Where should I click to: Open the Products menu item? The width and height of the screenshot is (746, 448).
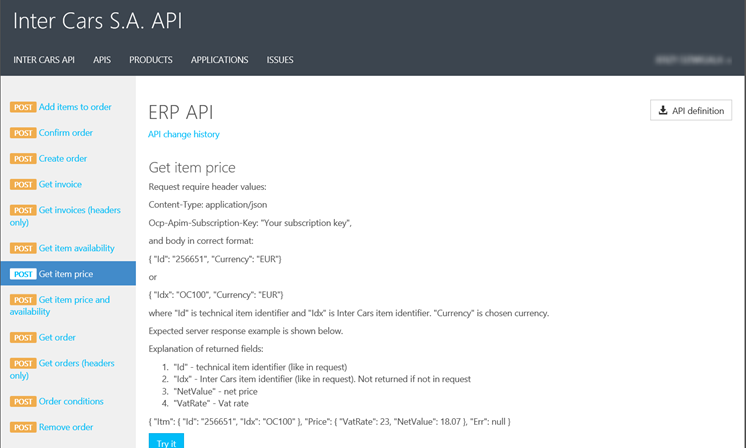tap(151, 60)
